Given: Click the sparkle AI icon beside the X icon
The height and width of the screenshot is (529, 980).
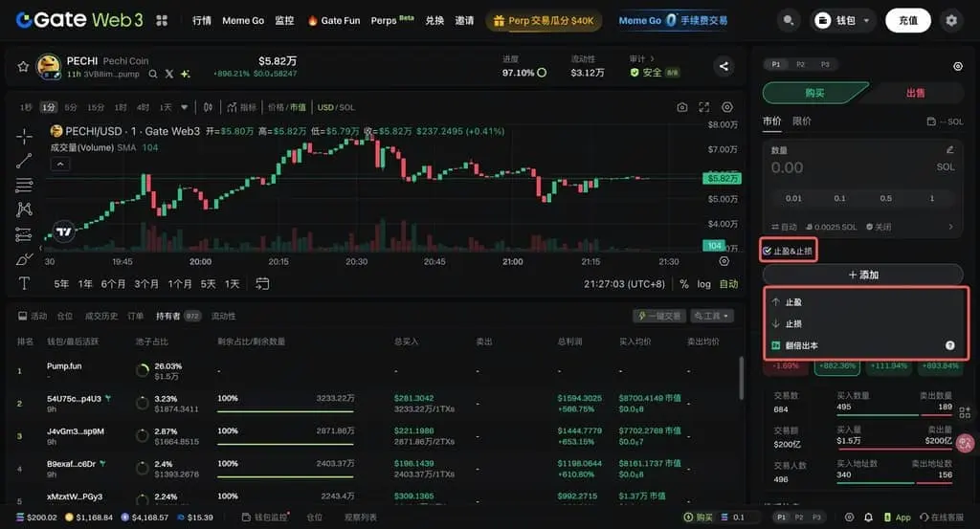Looking at the screenshot, I should 185,74.
